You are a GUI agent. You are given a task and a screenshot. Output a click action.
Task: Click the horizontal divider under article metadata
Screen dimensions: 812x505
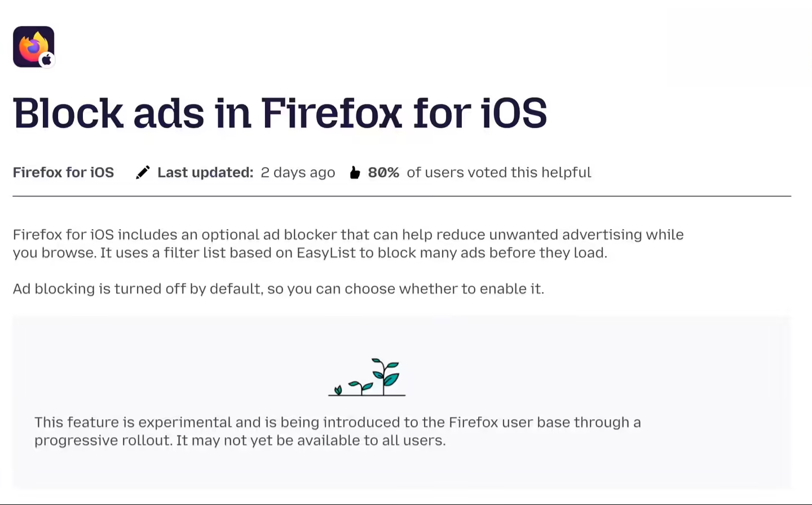click(402, 196)
